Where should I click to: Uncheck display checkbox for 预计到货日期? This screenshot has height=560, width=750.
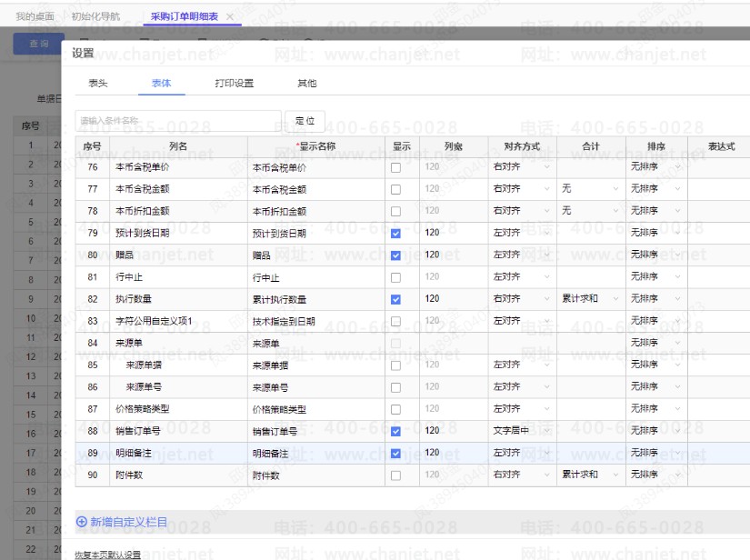pyautogui.click(x=395, y=234)
